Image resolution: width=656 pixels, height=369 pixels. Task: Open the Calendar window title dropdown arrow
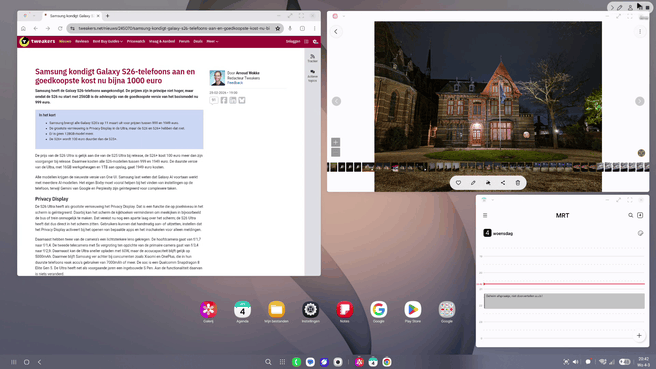(x=492, y=200)
